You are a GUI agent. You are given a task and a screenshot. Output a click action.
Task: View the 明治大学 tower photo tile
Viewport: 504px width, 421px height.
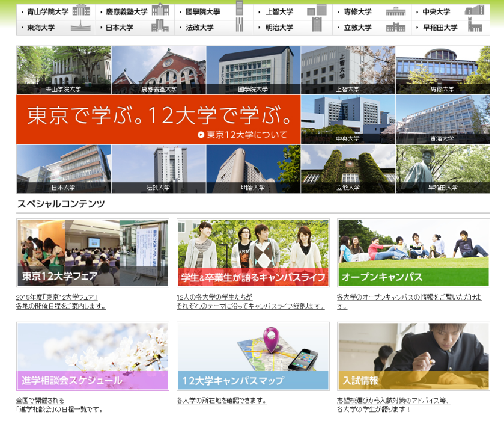254,169
